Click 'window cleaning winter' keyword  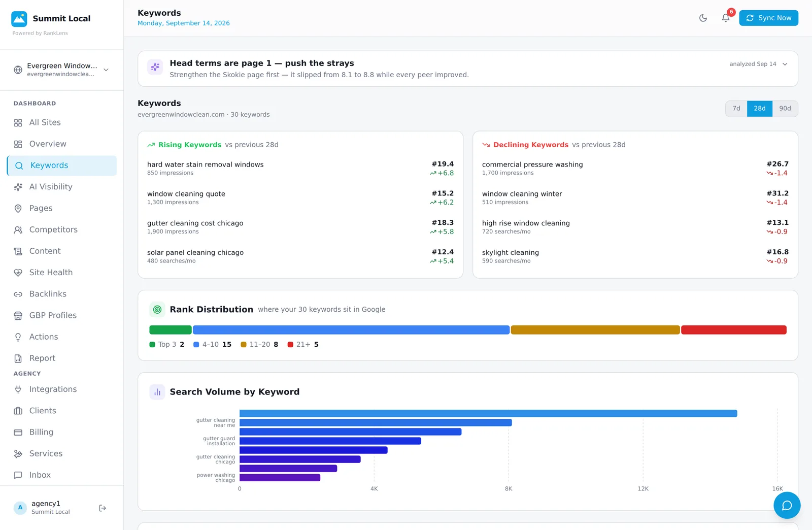[x=522, y=194]
